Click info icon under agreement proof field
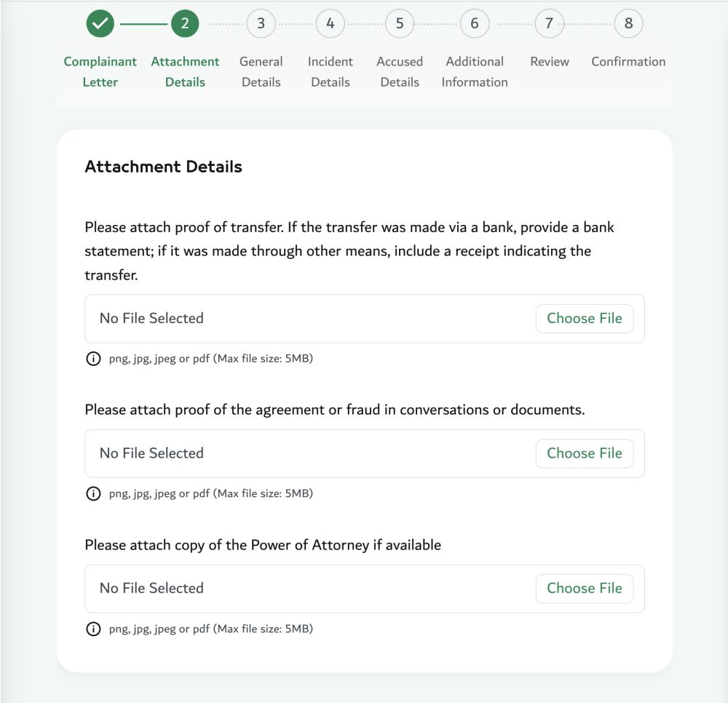Screen dimensions: 728x703 [x=93, y=493]
